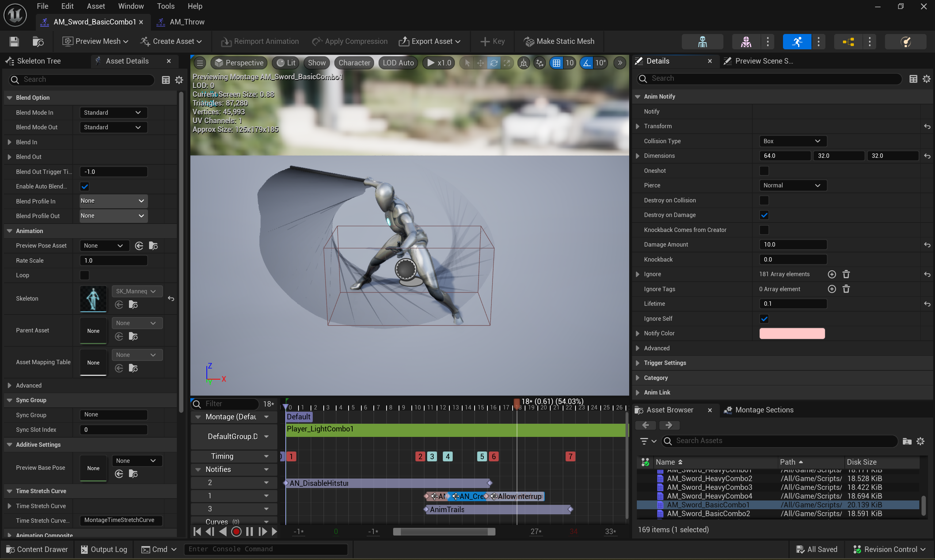Click the record button in the timeline controls
935x560 pixels.
(x=236, y=531)
